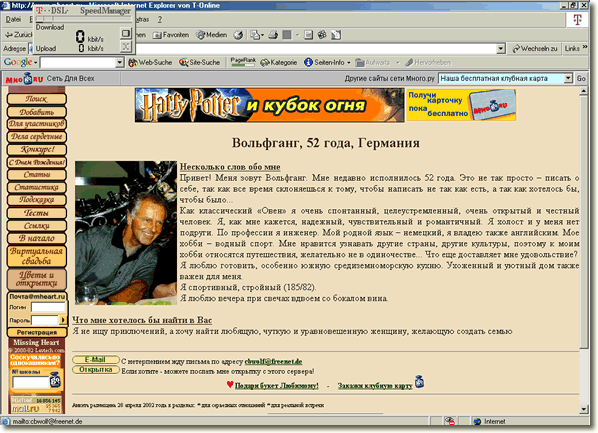Open Seiten-Info dropdown in Google toolbar
The height and width of the screenshot is (433, 598).
(x=327, y=62)
